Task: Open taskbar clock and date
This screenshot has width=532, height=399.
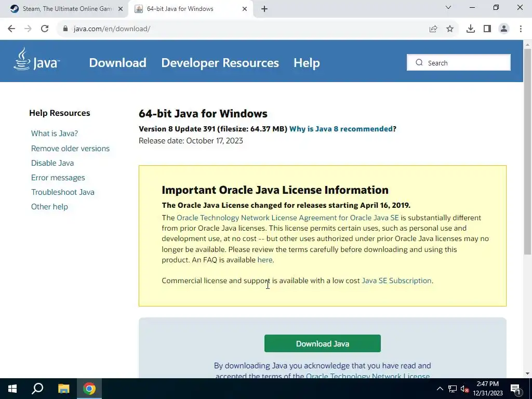Action: [488, 389]
